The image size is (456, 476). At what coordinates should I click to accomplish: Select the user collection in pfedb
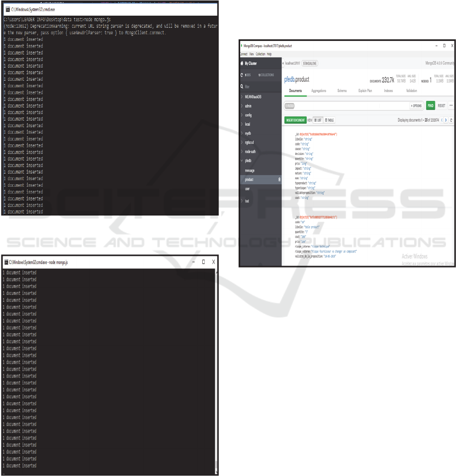coord(247,189)
